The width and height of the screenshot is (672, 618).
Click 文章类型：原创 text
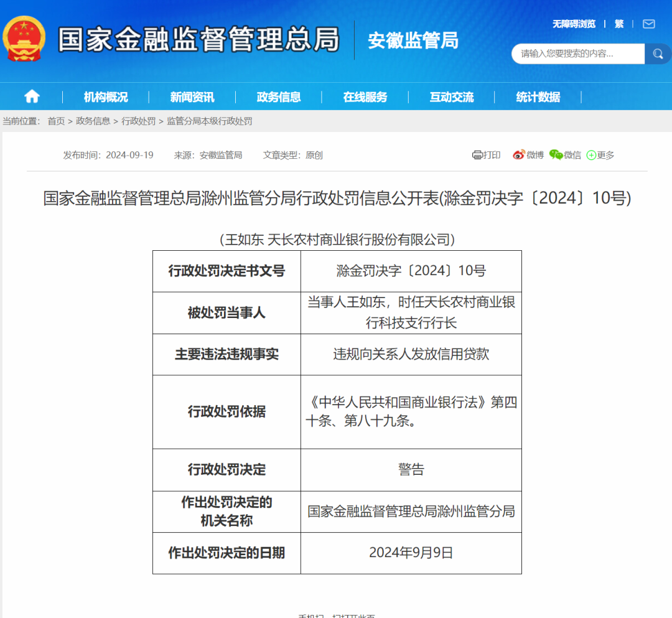coord(292,155)
